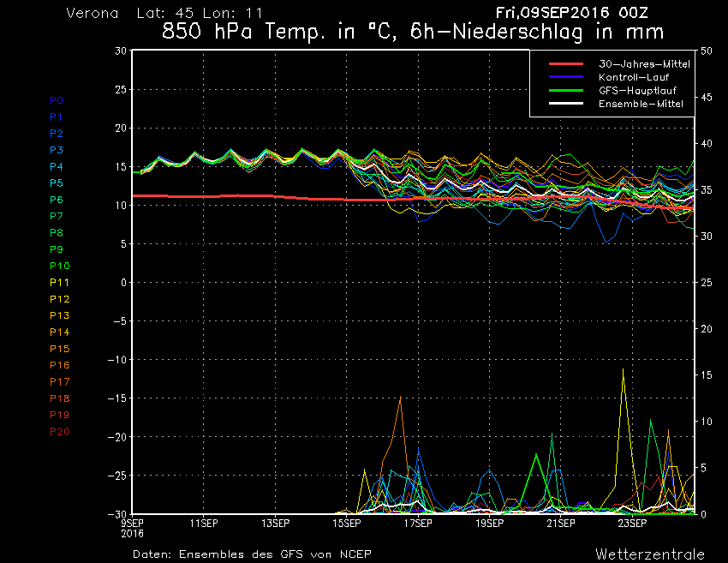Pick ensemble member label P15
Screen dimensions: 728x563
59,349
